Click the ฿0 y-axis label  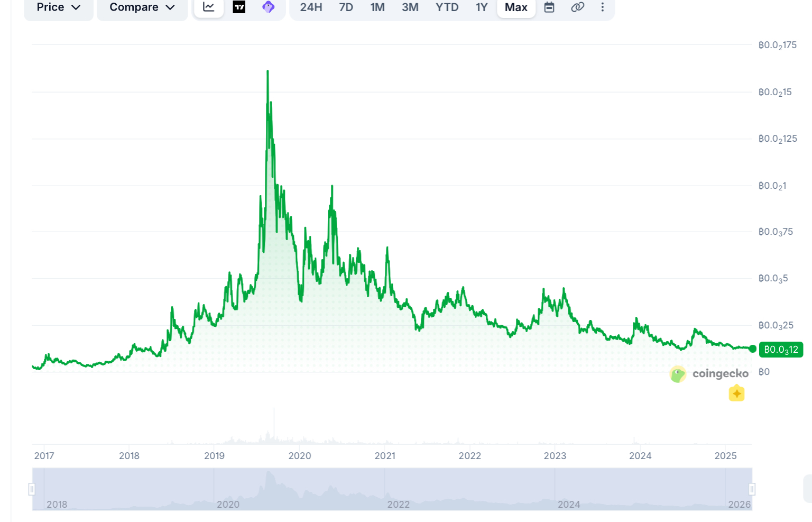tap(764, 372)
